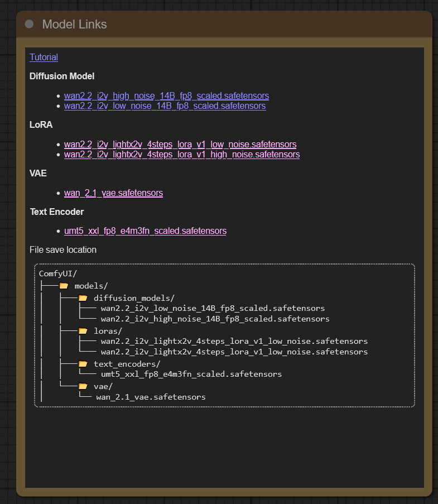This screenshot has height=504, width=438.
Task: Click high_noise_14B file in directory tree
Action: coord(215,319)
